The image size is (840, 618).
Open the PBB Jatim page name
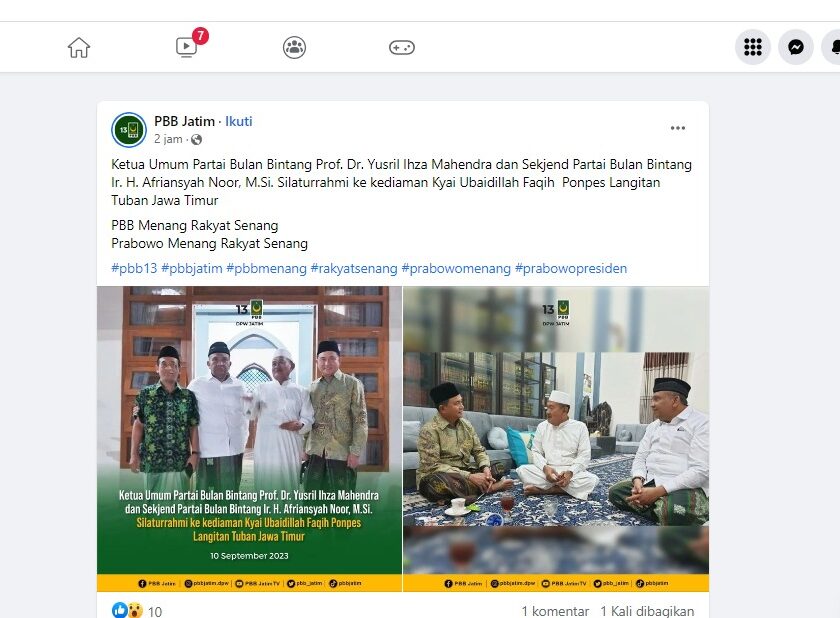pyautogui.click(x=184, y=122)
